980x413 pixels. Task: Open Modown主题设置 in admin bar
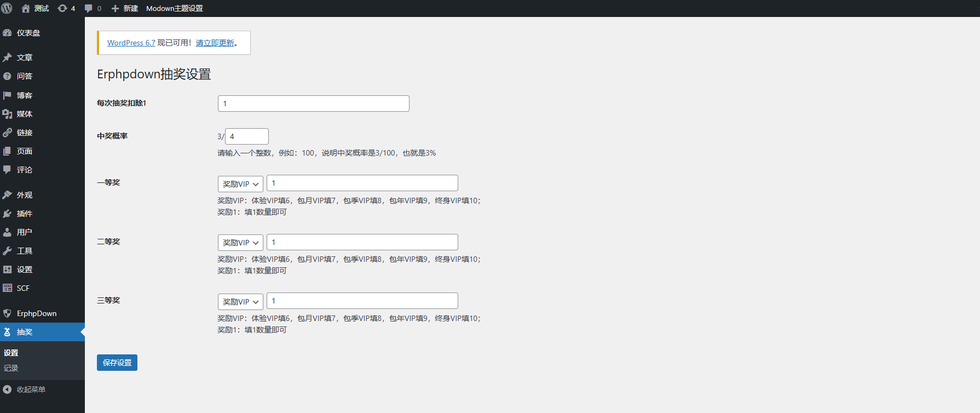(x=175, y=8)
